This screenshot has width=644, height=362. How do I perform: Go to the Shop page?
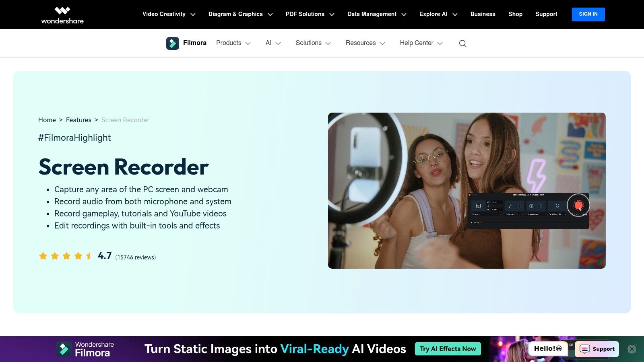click(515, 14)
